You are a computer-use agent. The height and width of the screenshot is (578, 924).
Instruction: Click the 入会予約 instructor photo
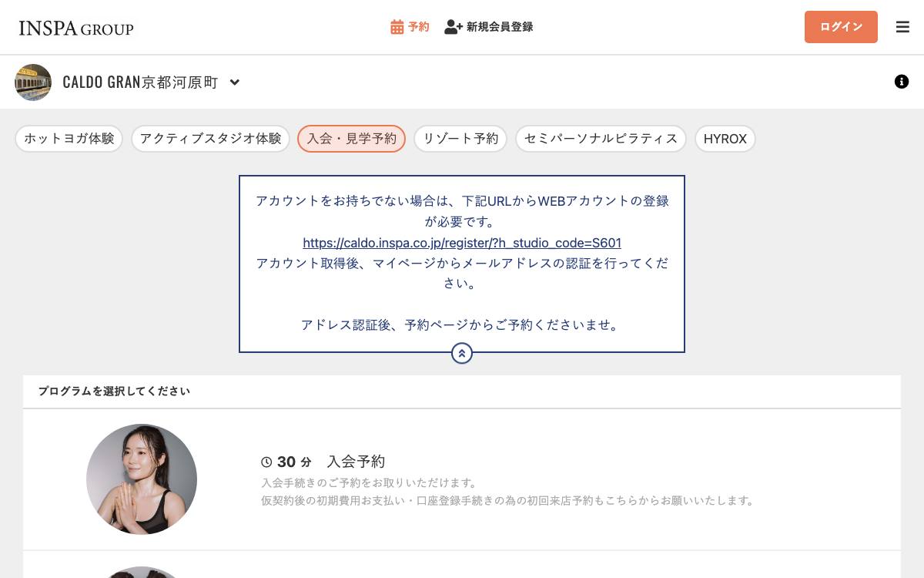[x=142, y=479]
